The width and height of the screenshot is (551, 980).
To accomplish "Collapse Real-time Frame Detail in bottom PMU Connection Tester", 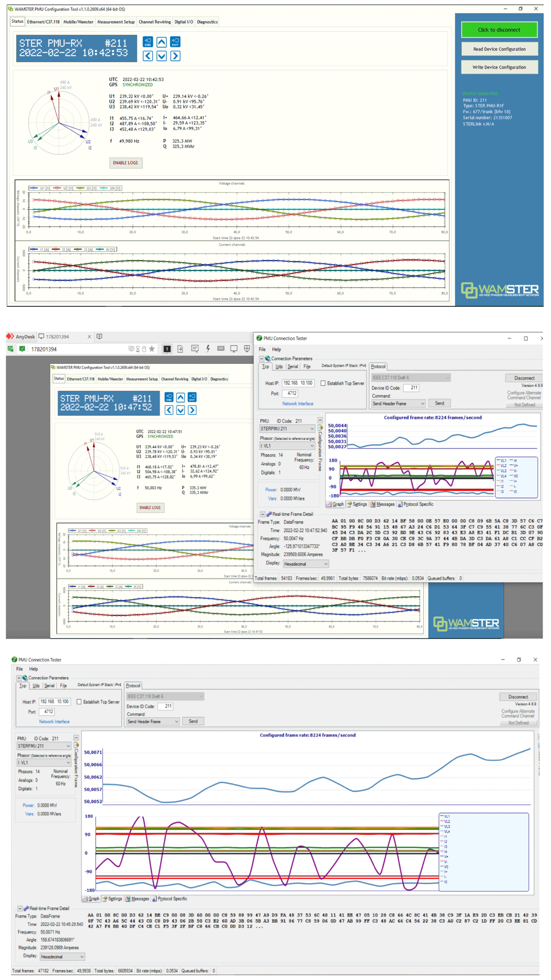I will [x=20, y=908].
